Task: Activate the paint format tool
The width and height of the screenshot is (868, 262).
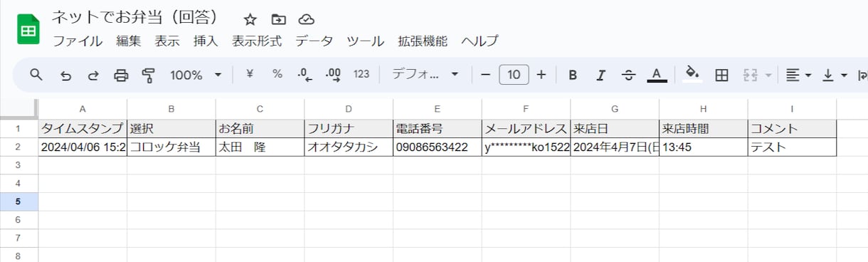Action: (x=149, y=75)
